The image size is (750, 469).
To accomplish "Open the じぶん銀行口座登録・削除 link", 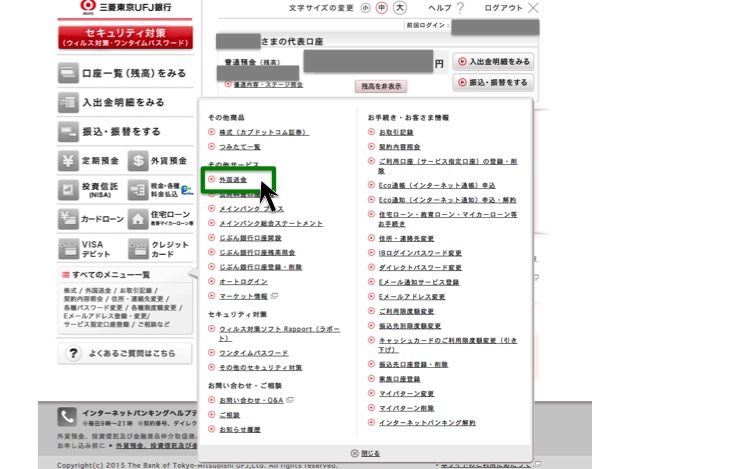I will 261,267.
